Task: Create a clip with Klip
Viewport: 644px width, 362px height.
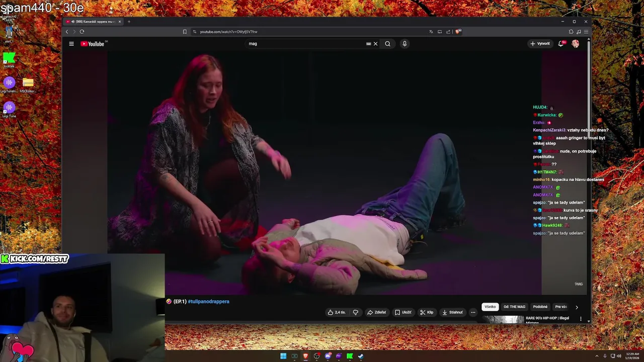Action: pyautogui.click(x=427, y=312)
